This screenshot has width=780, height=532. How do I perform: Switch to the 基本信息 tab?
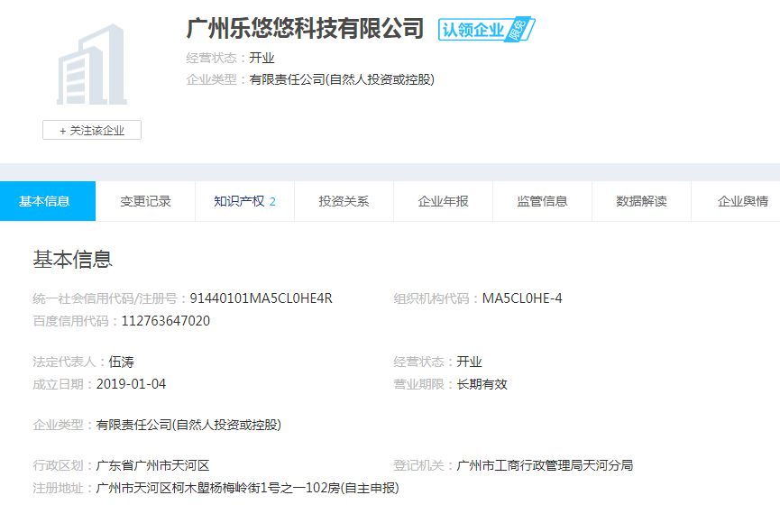pyautogui.click(x=44, y=201)
